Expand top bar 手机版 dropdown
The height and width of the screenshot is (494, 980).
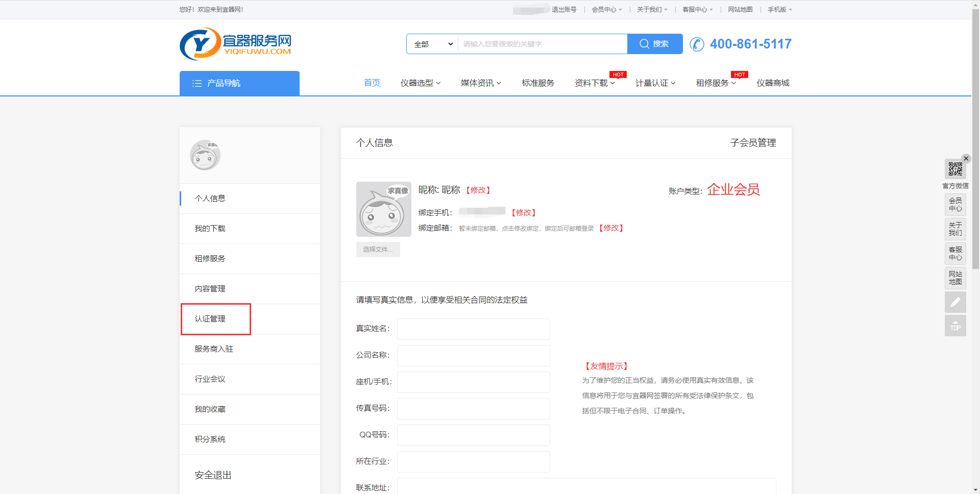click(x=780, y=10)
